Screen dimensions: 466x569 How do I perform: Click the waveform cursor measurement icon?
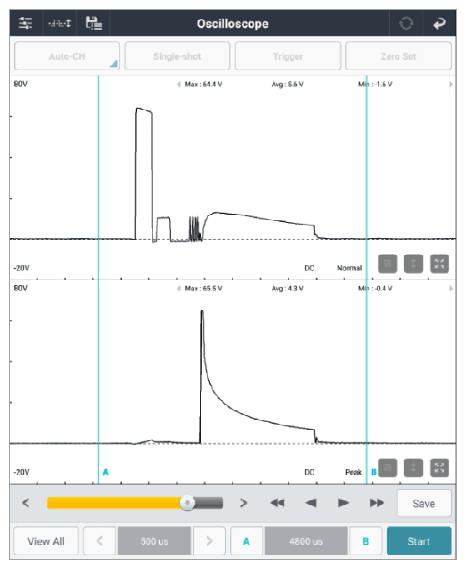click(x=60, y=24)
